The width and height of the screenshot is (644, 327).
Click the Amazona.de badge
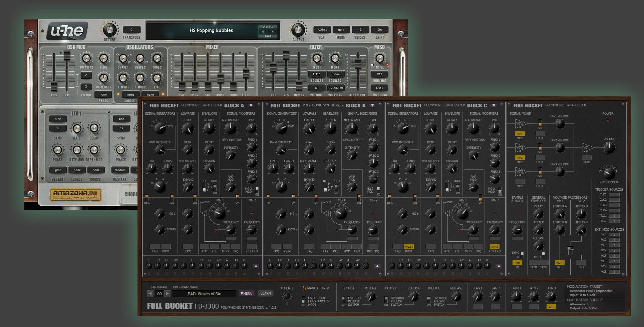pos(75,195)
